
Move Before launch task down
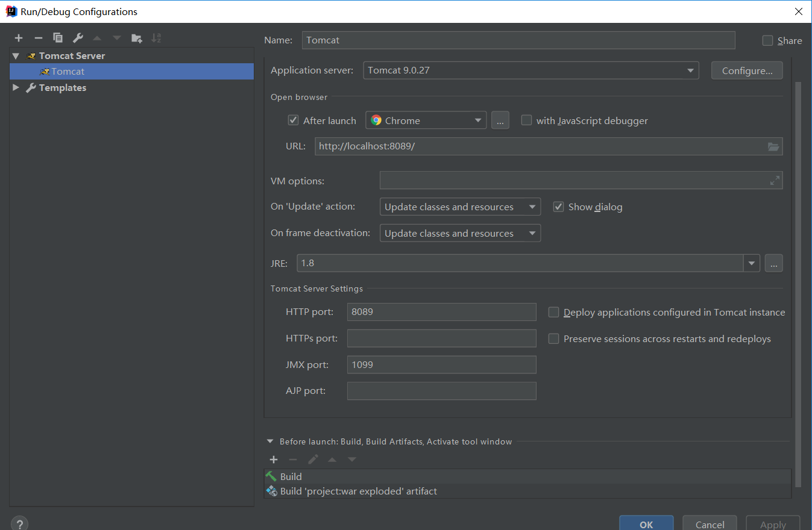coord(352,460)
